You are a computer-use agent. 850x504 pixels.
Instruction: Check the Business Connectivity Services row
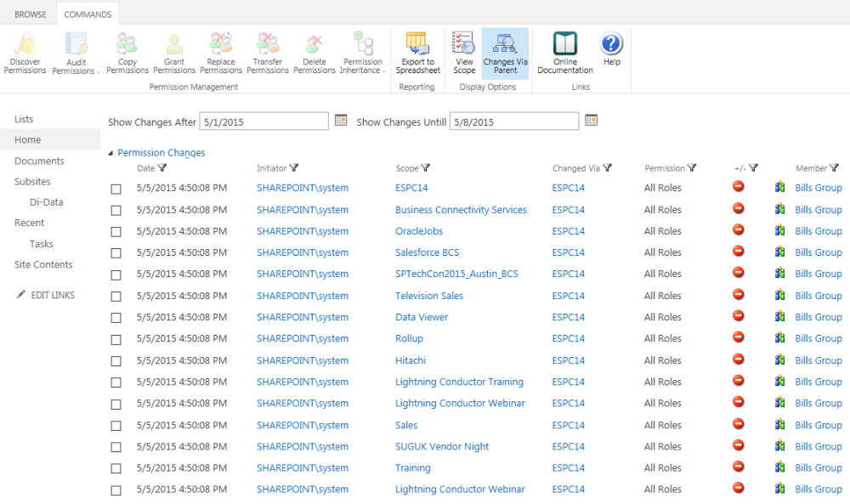pos(116,210)
